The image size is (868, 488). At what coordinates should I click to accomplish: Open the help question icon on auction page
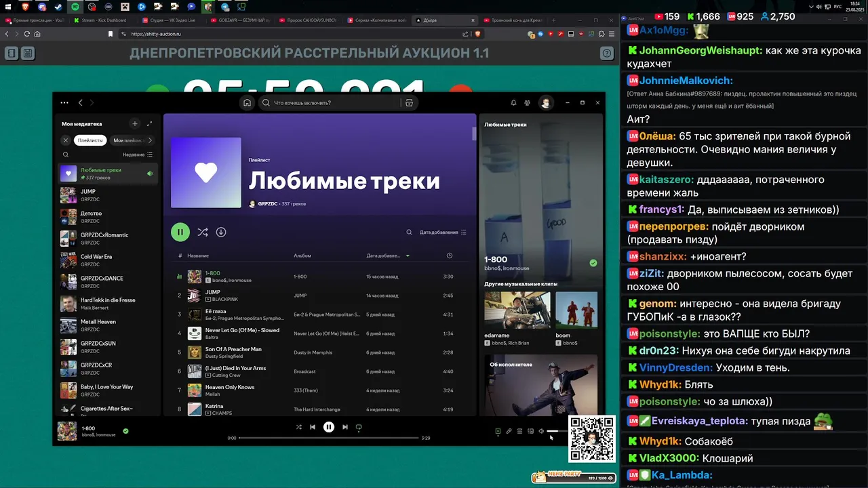(x=607, y=53)
